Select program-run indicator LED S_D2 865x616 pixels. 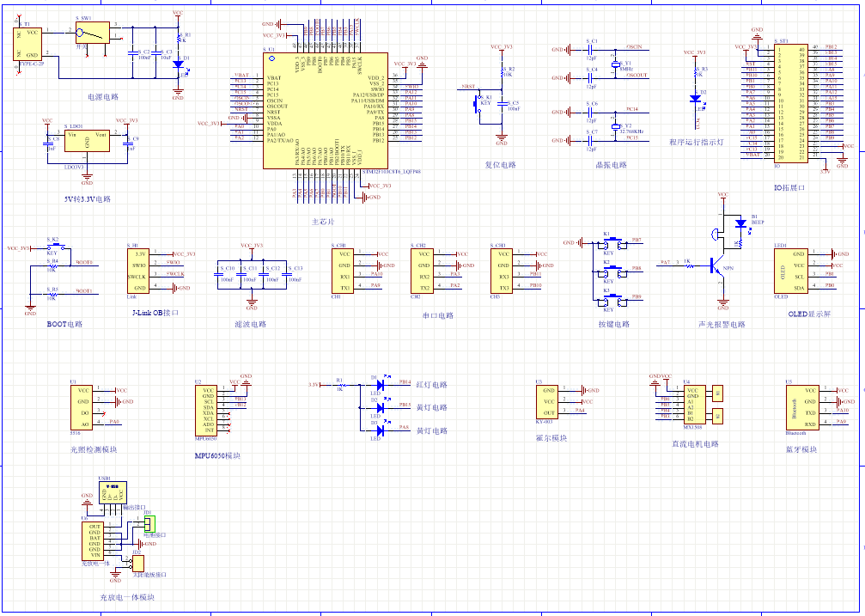(695, 99)
